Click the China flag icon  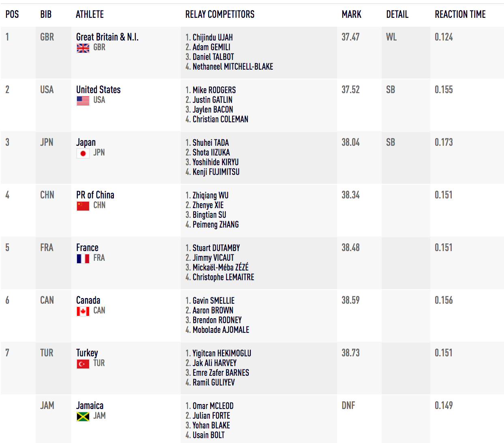coord(83,206)
